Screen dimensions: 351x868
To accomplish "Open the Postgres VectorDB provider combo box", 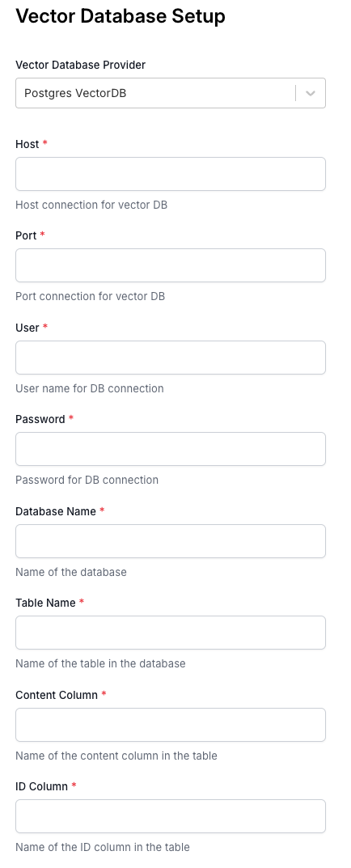I will coord(171,93).
